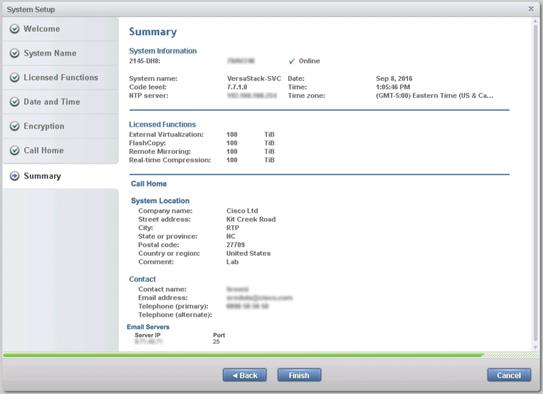
Task: Click the green Online status checkmark
Action: click(292, 61)
